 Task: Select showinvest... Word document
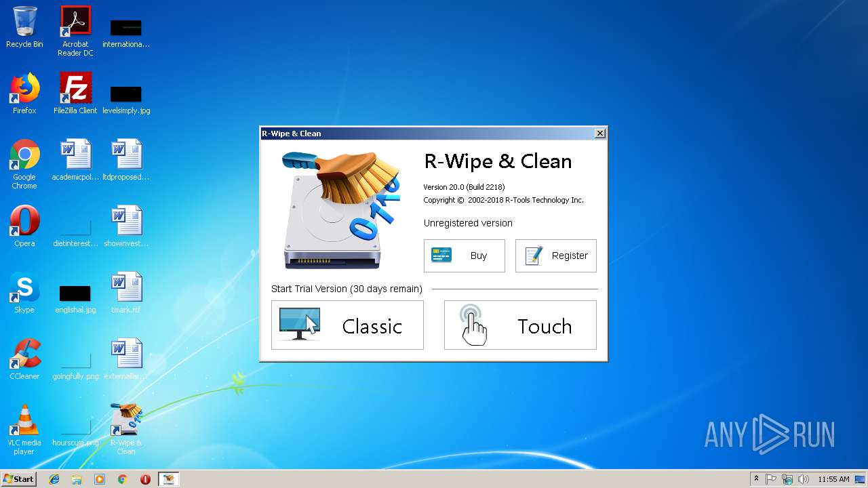(126, 226)
